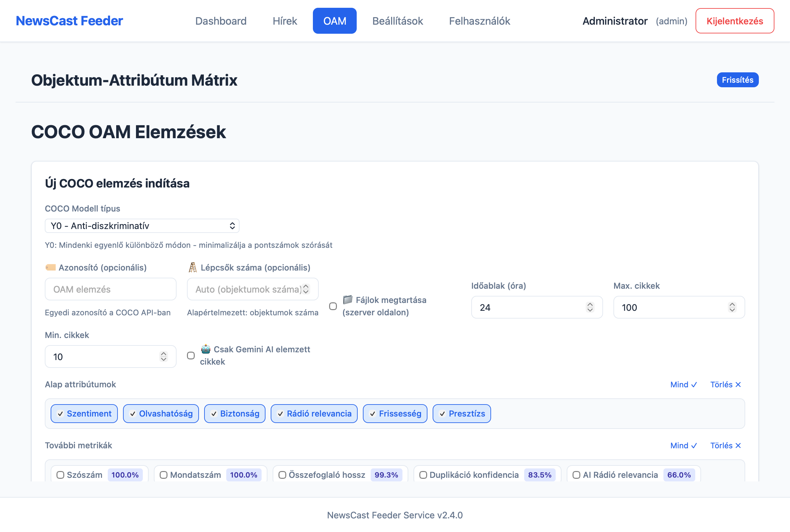
Task: Tick the Szószám metric checkbox
Action: 60,475
